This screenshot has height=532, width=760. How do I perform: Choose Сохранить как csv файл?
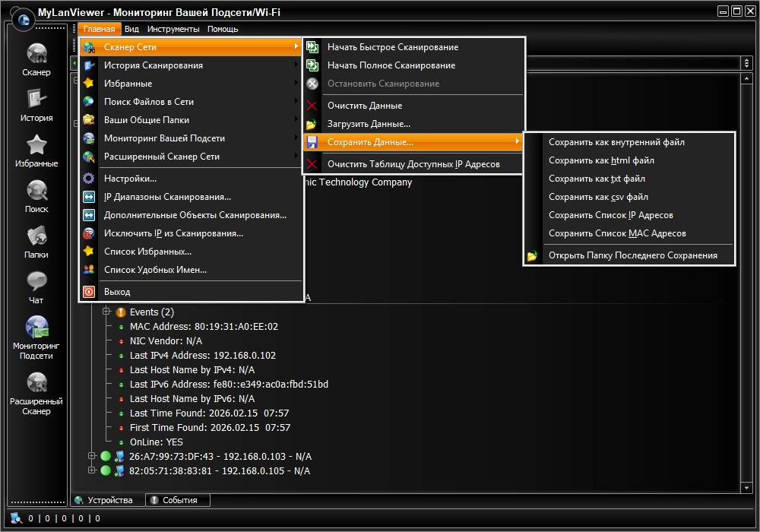[629, 197]
